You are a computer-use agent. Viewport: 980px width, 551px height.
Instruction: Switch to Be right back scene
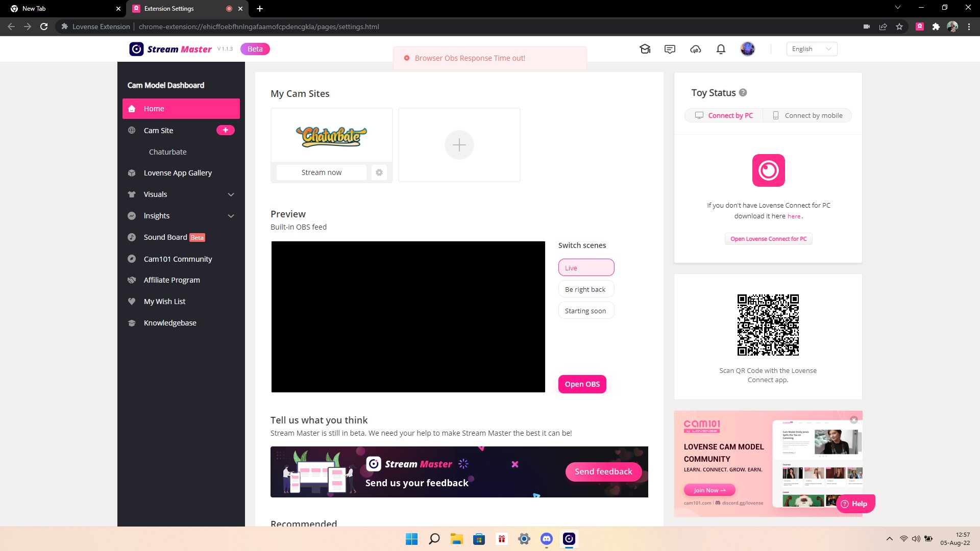586,289
